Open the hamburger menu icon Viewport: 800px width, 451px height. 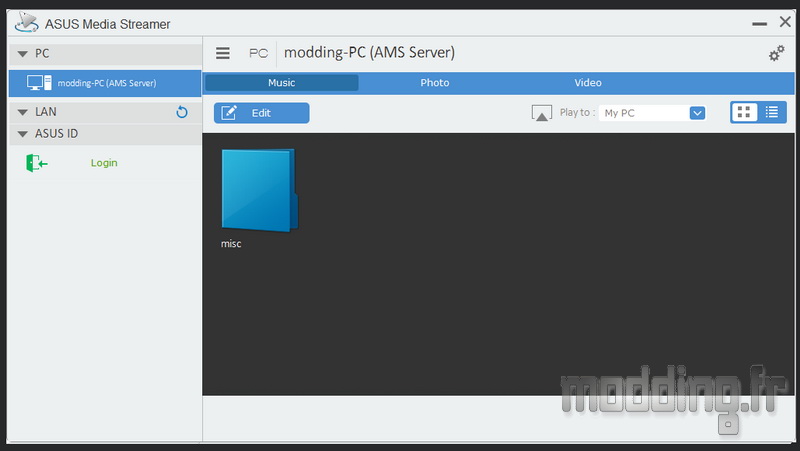(222, 53)
